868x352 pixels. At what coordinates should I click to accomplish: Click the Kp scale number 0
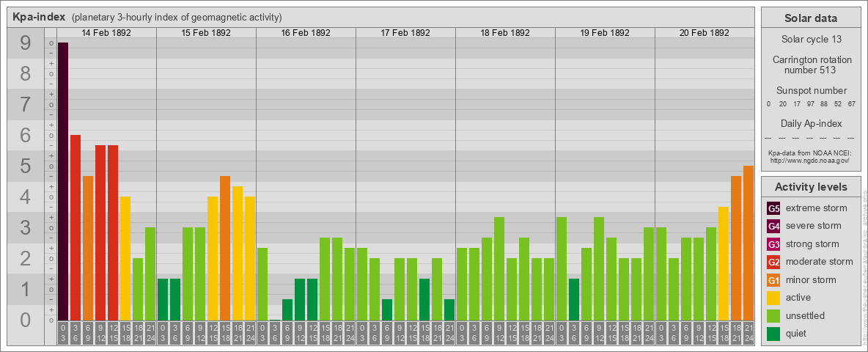point(25,320)
